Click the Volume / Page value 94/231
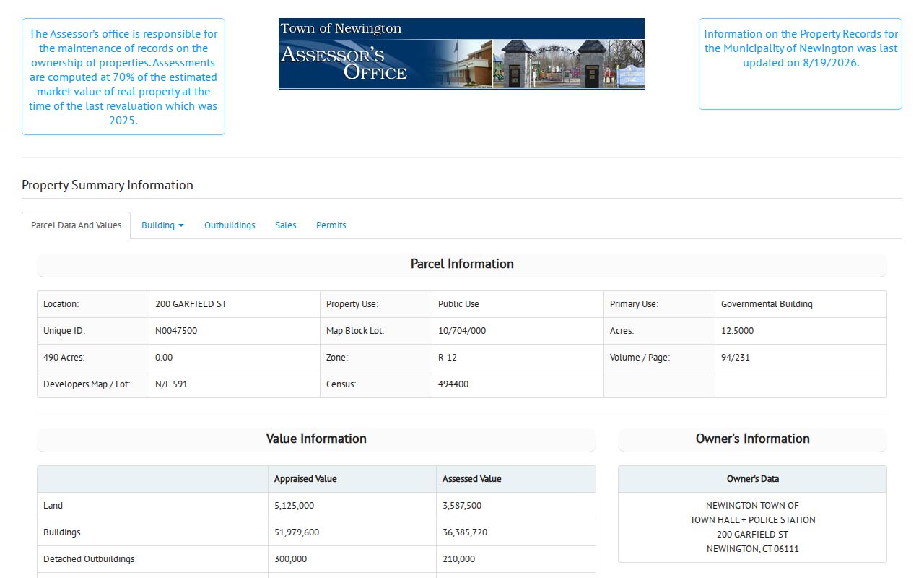The width and height of the screenshot is (924, 578). pyautogui.click(x=736, y=358)
